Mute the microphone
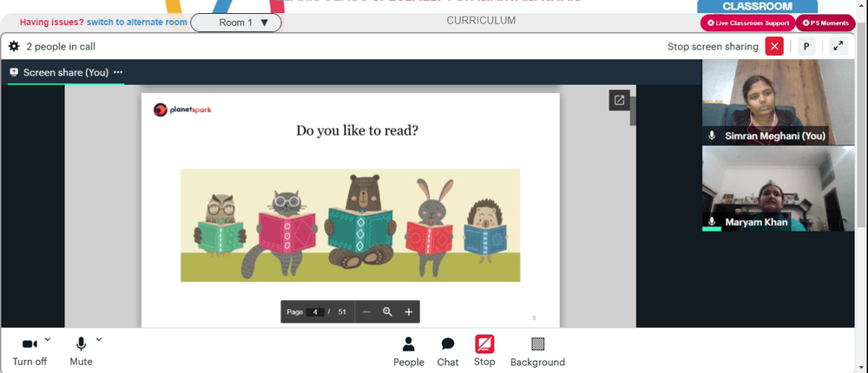The image size is (868, 373). click(81, 352)
